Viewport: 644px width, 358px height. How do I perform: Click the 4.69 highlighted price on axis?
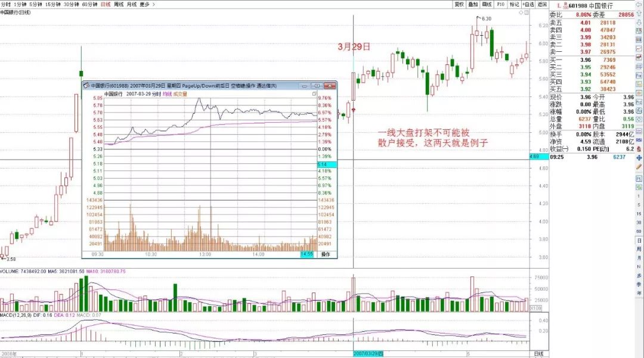tap(538, 157)
